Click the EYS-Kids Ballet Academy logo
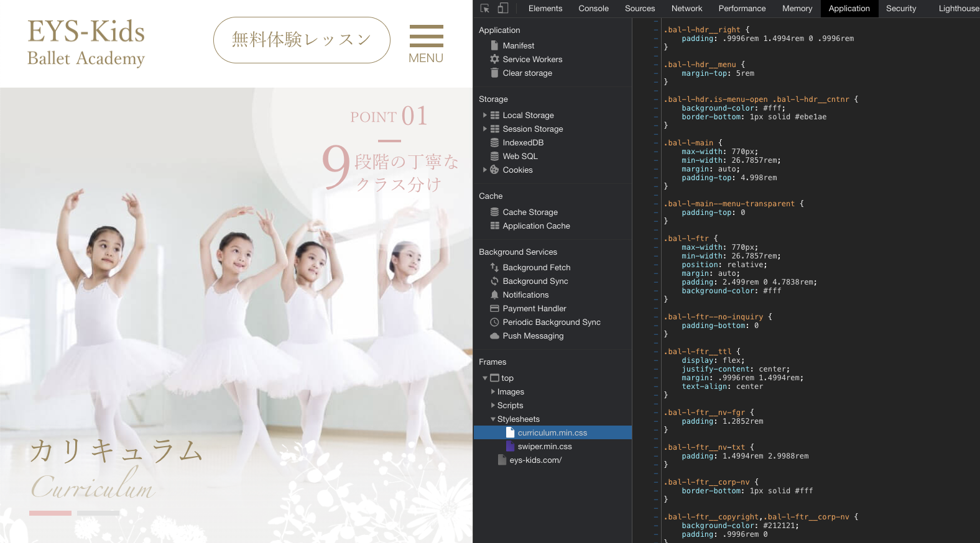The height and width of the screenshot is (543, 980). pyautogui.click(x=86, y=42)
